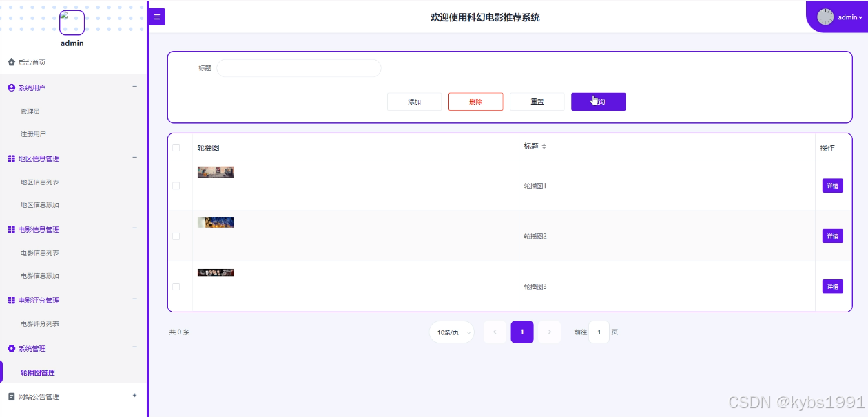Click the 轮播图1 banner thumbnail
This screenshot has width=868, height=417.
216,172
